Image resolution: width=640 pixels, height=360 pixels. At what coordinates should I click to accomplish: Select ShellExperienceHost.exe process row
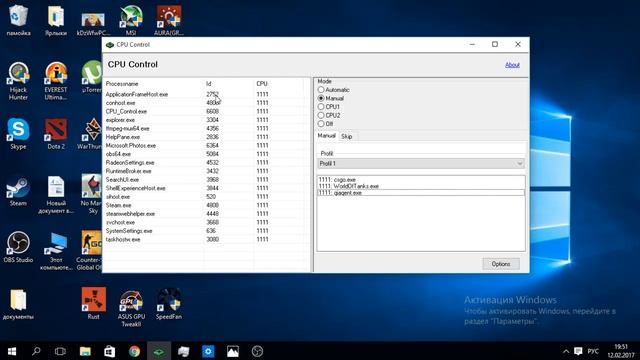tap(206, 188)
